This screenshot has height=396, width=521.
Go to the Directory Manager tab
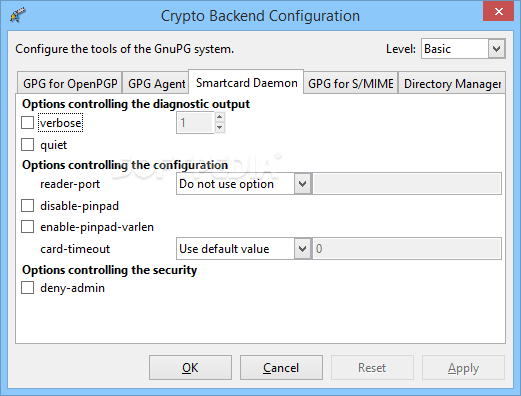pos(452,83)
